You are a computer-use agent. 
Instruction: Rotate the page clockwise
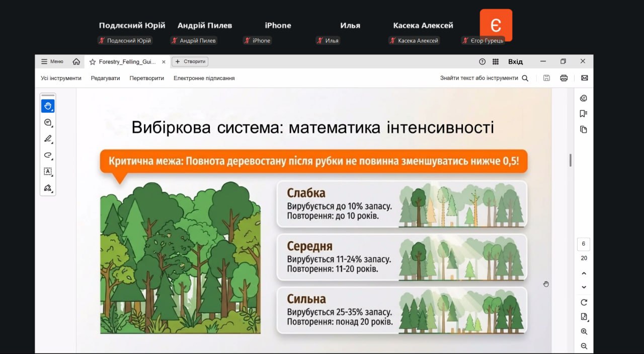[x=584, y=303]
